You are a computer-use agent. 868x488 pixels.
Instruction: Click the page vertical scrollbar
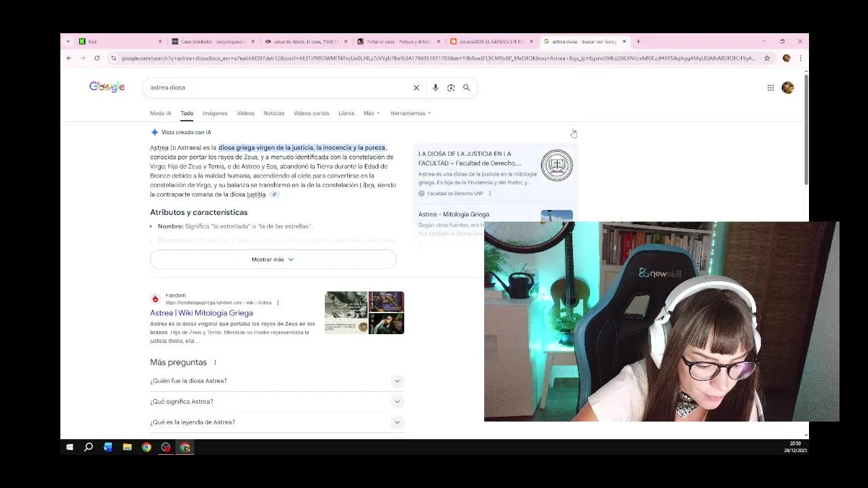(x=806, y=129)
